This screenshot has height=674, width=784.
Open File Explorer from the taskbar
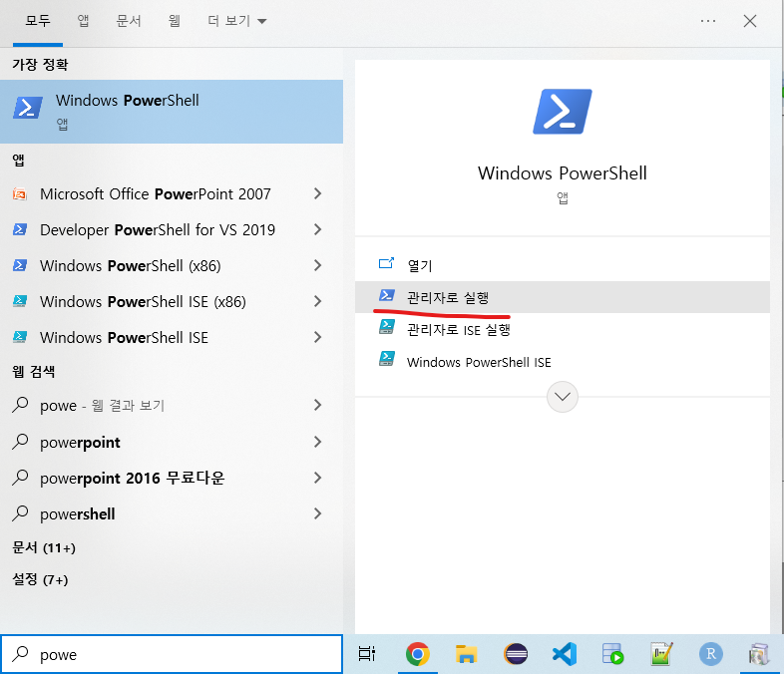pos(466,654)
